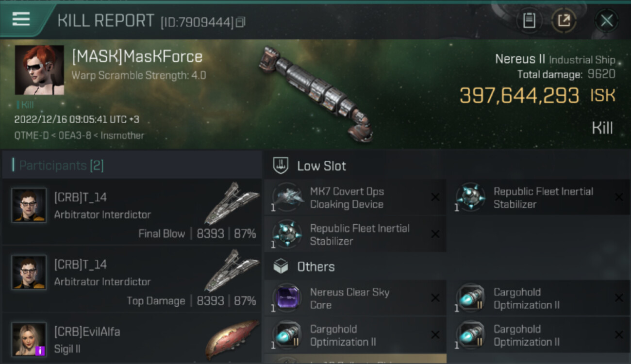
Task: View MasKForce victim portrait
Action: (39, 70)
